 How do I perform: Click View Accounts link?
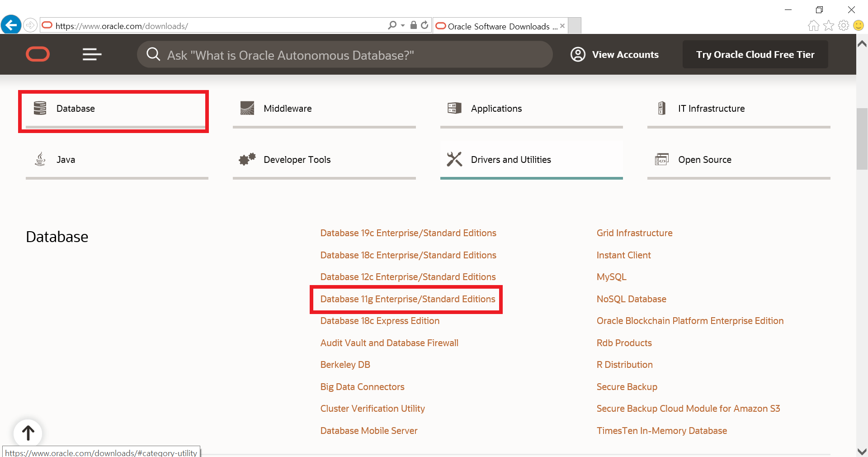[x=625, y=54]
